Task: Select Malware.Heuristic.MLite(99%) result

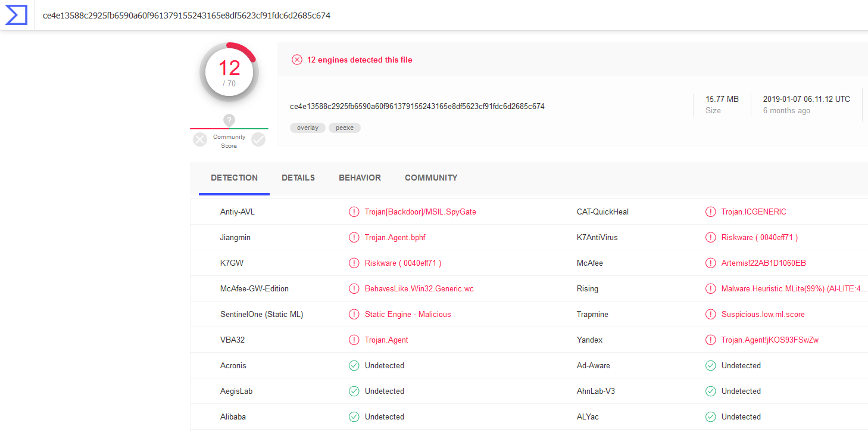Action: [x=795, y=288]
